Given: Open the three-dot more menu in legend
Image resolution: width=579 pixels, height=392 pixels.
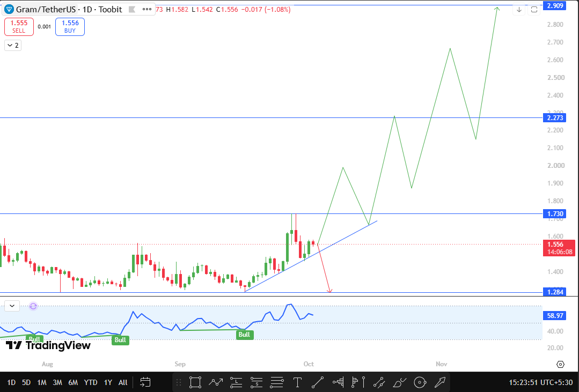Looking at the screenshot, I should click(147, 9).
